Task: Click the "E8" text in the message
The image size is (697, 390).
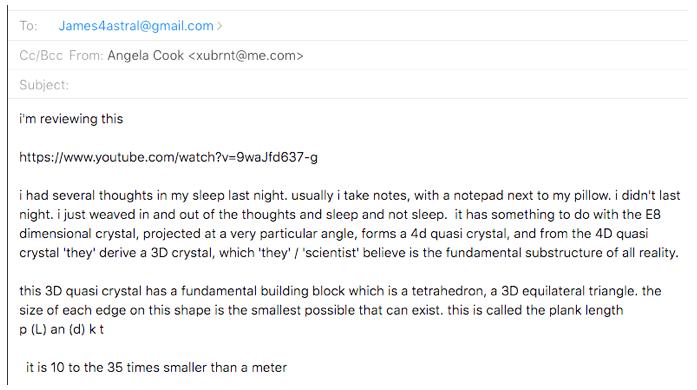Action: pos(653,214)
